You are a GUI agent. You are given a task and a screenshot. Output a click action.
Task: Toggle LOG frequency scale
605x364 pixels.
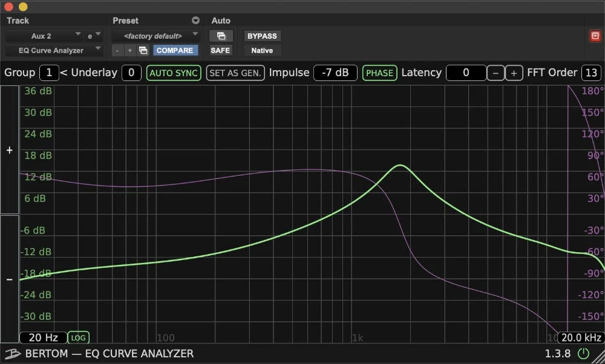(x=78, y=337)
